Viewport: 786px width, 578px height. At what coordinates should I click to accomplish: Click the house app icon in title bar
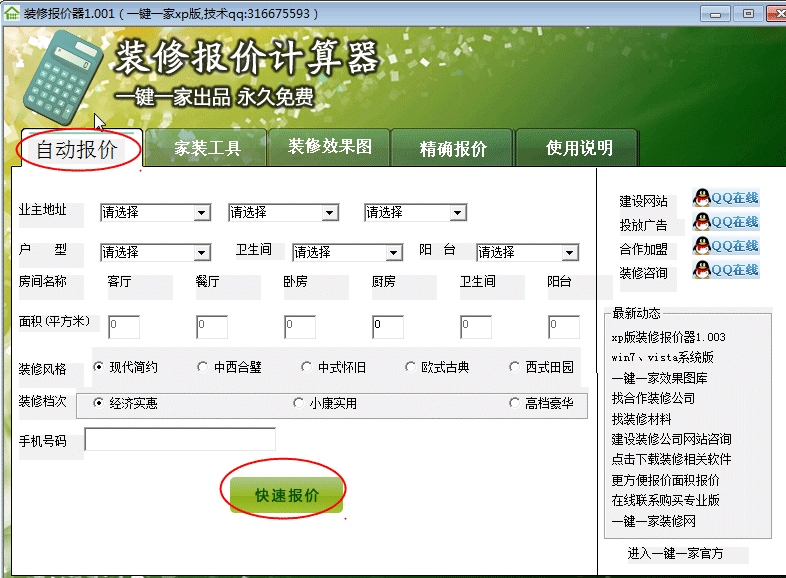[x=12, y=13]
